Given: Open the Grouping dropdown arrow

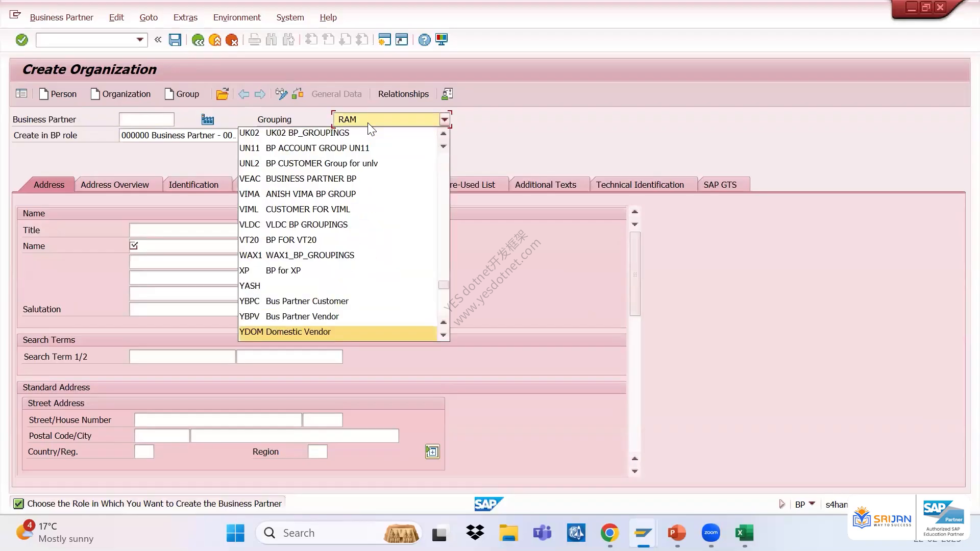Looking at the screenshot, I should tap(445, 119).
